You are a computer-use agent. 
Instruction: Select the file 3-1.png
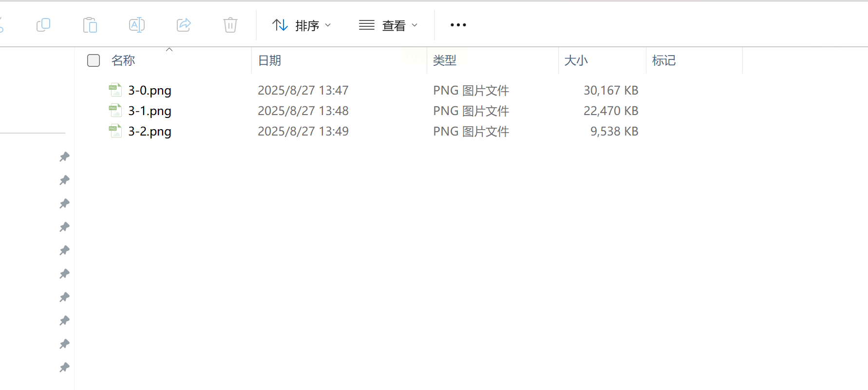click(150, 111)
